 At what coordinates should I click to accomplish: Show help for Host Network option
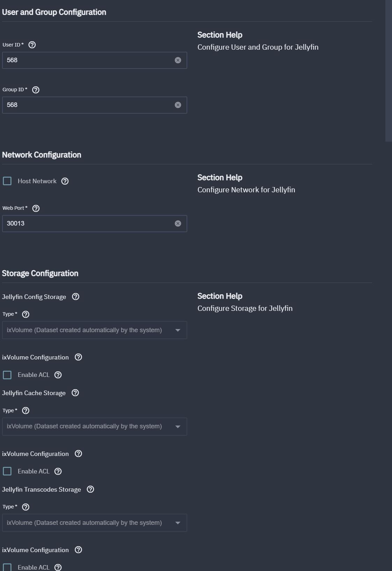click(x=65, y=181)
